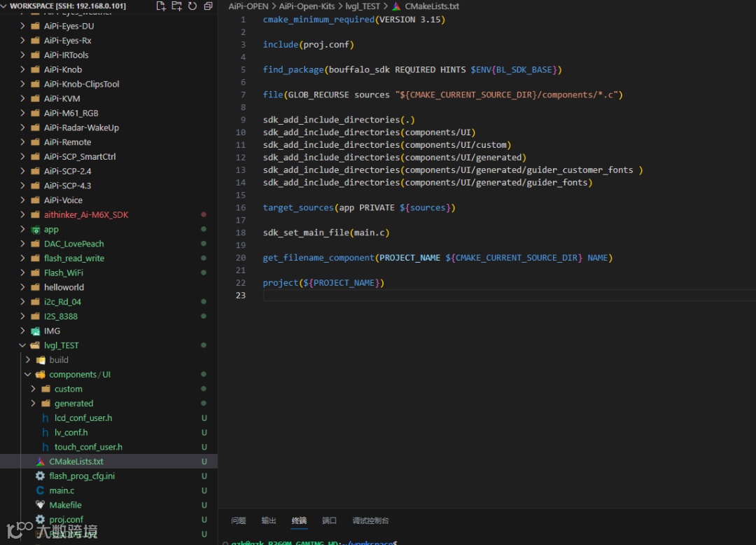The image size is (756, 545).
Task: Collapse the WORKSPACE section header chevron
Action: 4,6
